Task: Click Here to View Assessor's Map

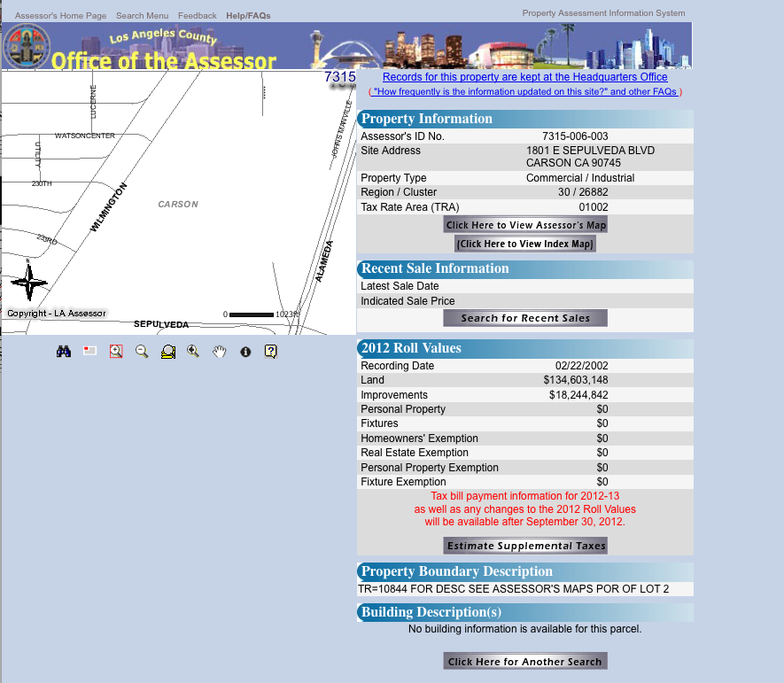Action: [525, 225]
